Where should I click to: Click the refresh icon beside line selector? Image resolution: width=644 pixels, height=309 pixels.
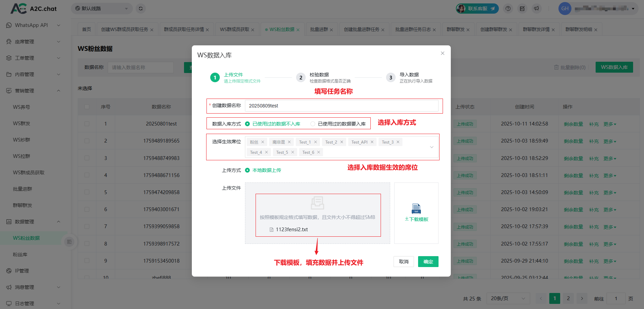pos(140,9)
